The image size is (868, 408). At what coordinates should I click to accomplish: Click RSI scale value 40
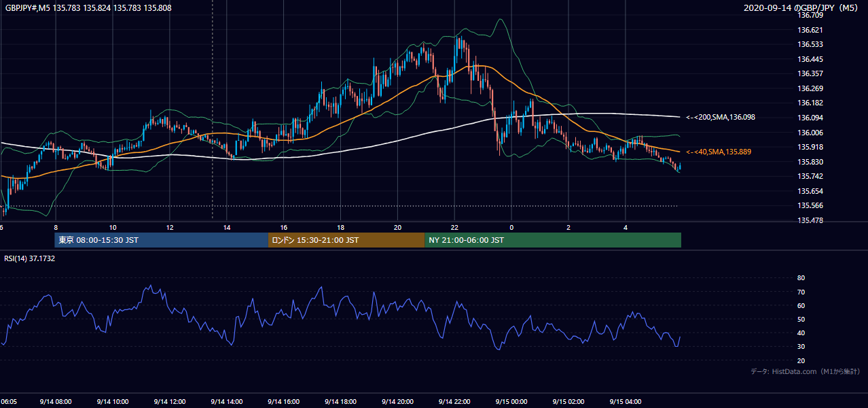pos(801,333)
